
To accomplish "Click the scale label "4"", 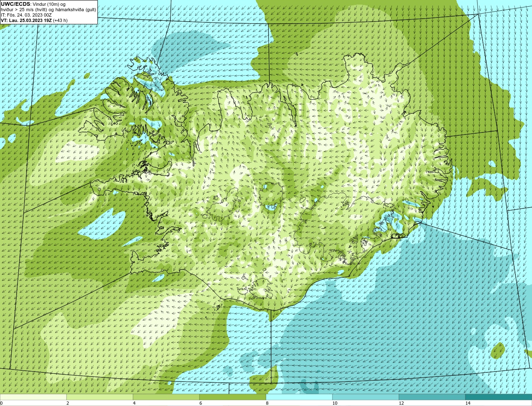I will pos(134,403).
